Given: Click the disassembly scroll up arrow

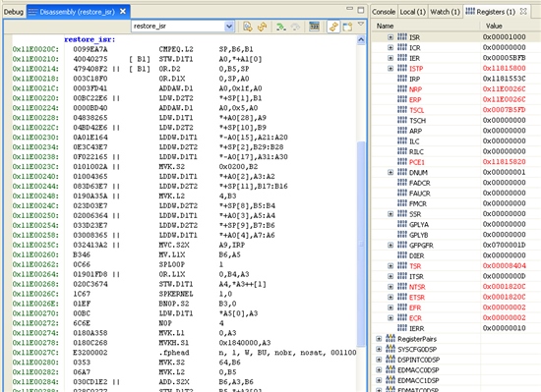Looking at the screenshot, I should click(361, 40).
